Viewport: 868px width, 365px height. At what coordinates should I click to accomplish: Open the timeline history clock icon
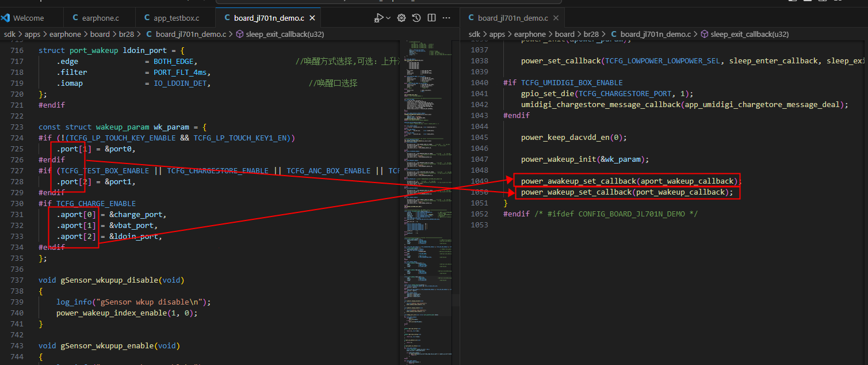pyautogui.click(x=416, y=18)
